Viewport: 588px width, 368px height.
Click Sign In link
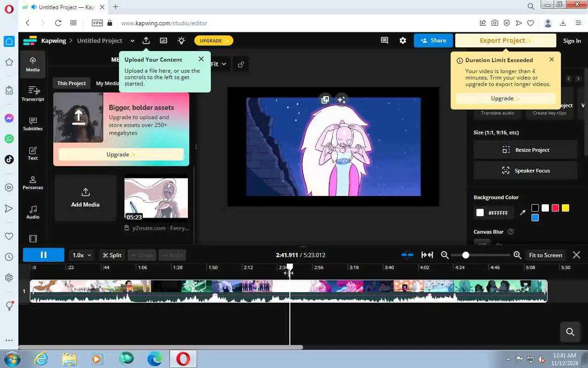(x=572, y=41)
